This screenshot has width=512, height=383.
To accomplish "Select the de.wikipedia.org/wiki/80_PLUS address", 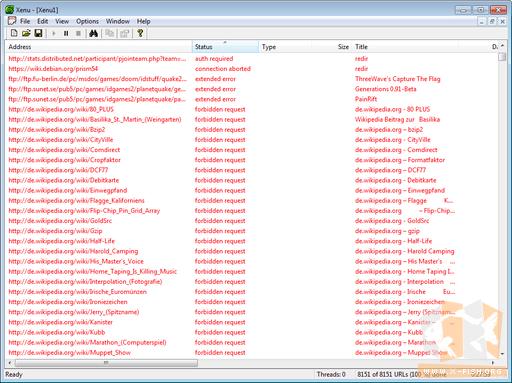I will pyautogui.click(x=61, y=109).
